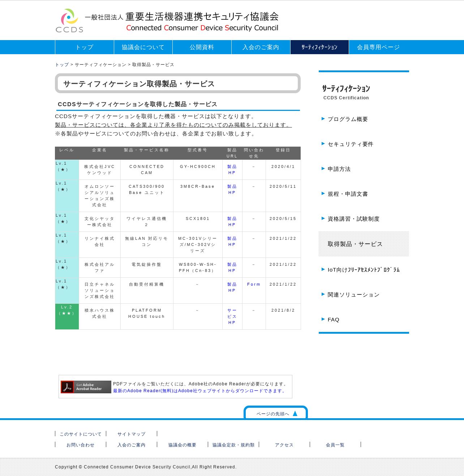The image size is (464, 476).
Task: Open 入会のご案内 footer link
Action: (x=132, y=445)
